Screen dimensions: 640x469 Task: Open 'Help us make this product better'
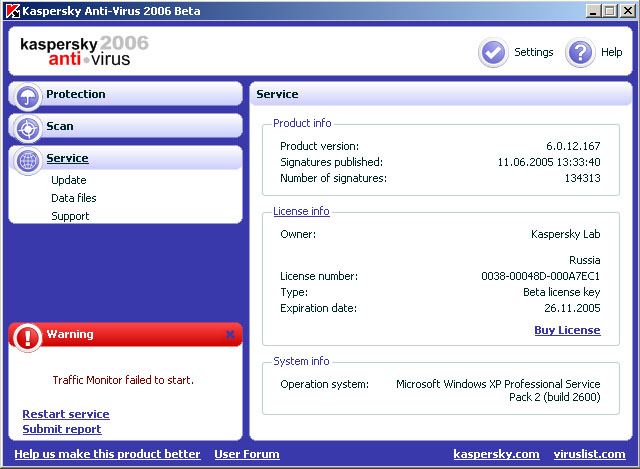click(107, 454)
